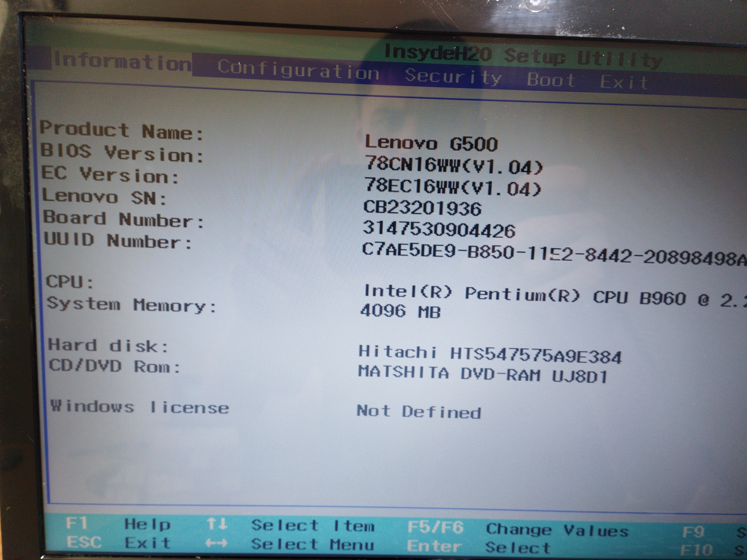Viewport: 747px width, 560px height.
Task: Click the ESC Exit hint
Action: point(119,542)
